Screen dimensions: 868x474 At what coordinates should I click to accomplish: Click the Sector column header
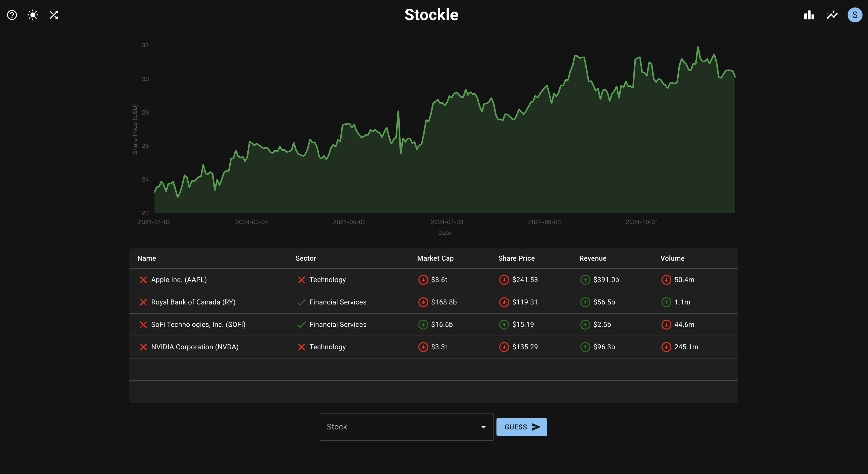[306, 259]
